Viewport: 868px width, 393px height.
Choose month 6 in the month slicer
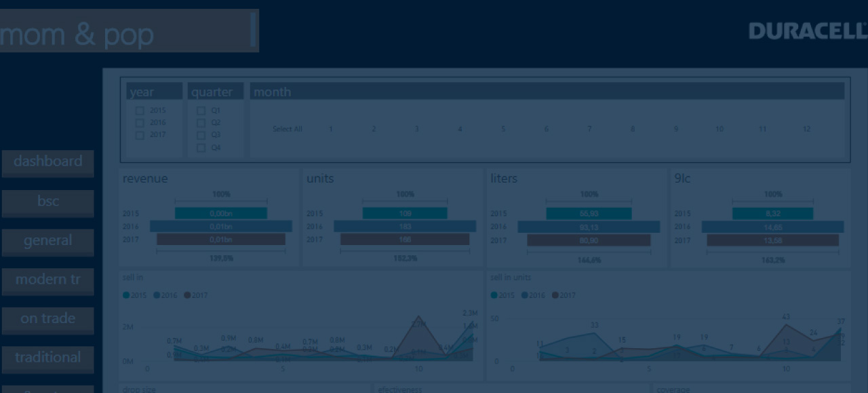tap(546, 129)
